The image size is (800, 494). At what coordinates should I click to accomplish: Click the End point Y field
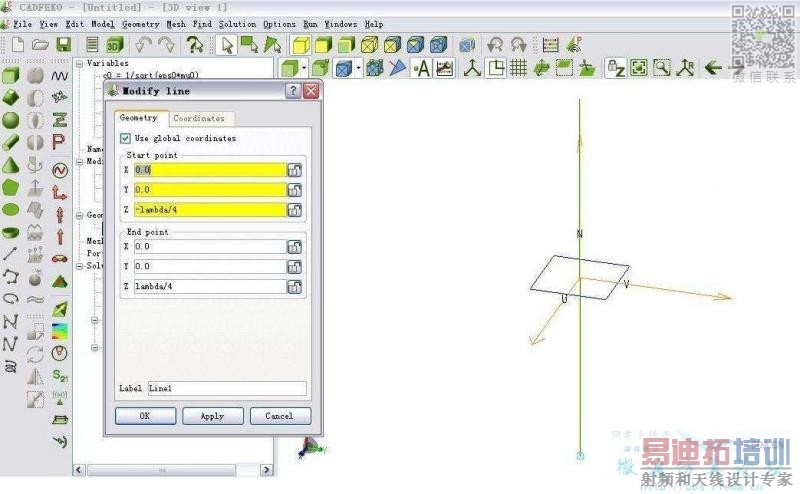point(210,266)
